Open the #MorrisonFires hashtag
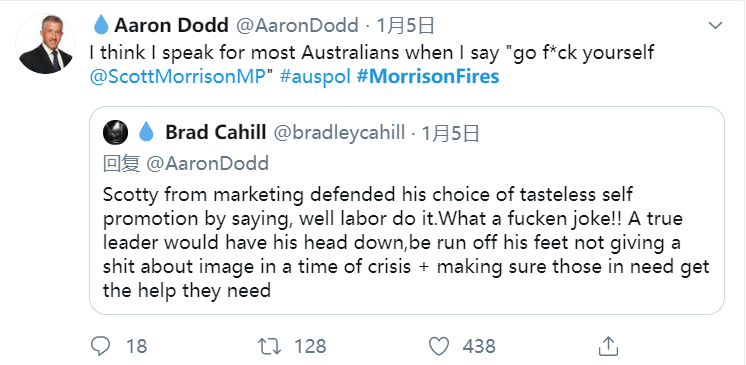This screenshot has height=365, width=746. point(428,76)
